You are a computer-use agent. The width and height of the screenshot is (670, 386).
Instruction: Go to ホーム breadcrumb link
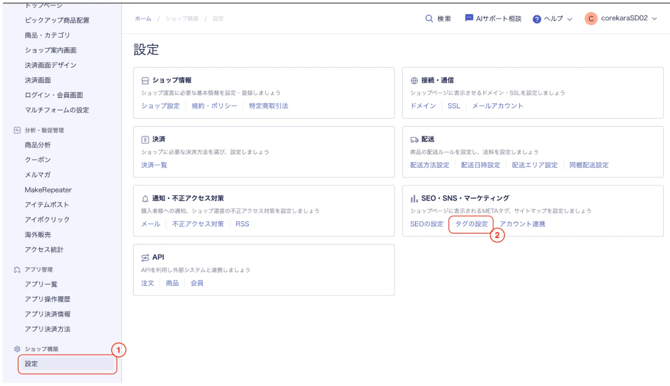click(x=143, y=19)
